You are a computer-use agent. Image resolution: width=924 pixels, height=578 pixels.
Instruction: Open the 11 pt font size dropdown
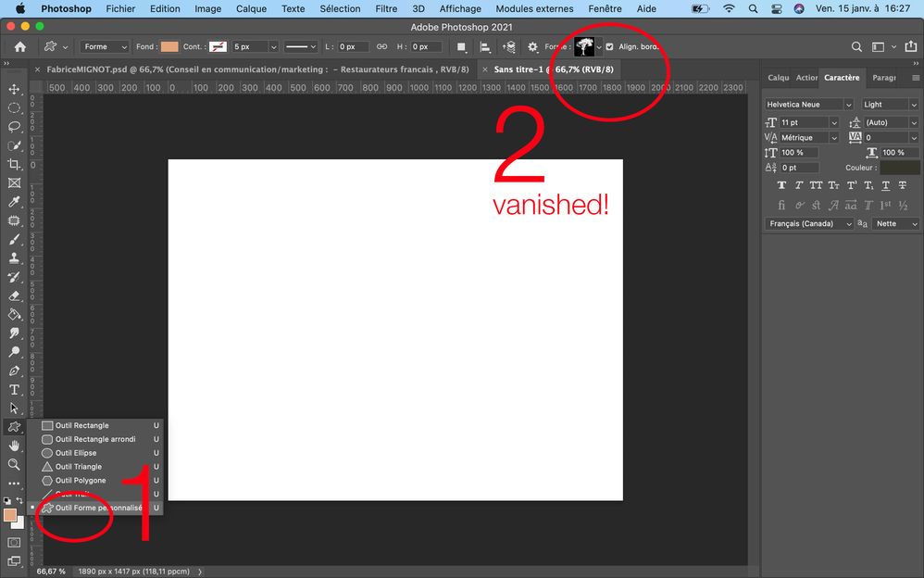click(809, 122)
